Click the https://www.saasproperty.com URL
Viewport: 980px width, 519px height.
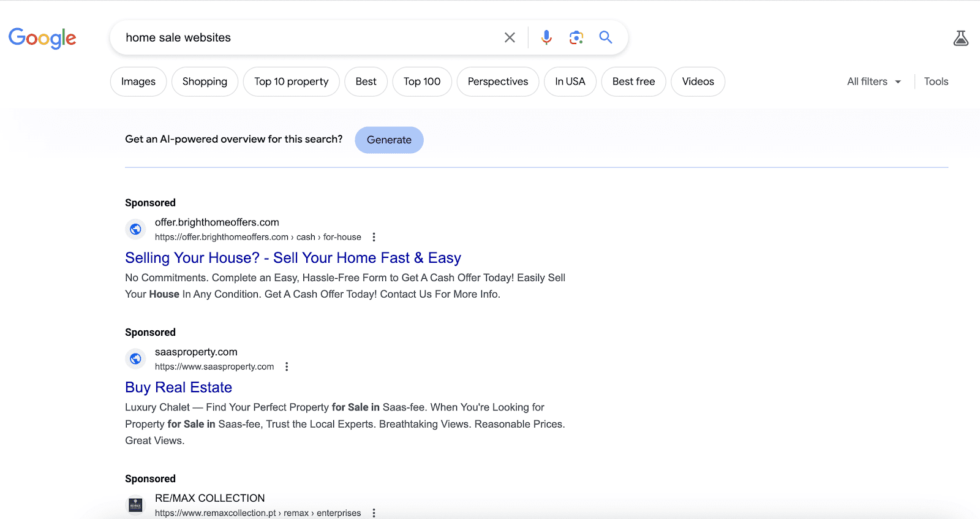pyautogui.click(x=214, y=366)
